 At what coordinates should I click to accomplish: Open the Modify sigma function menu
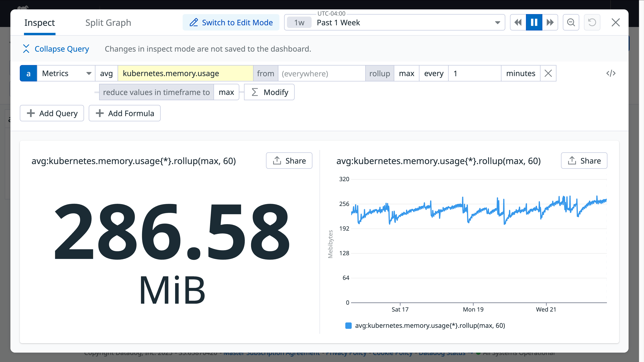coord(269,92)
